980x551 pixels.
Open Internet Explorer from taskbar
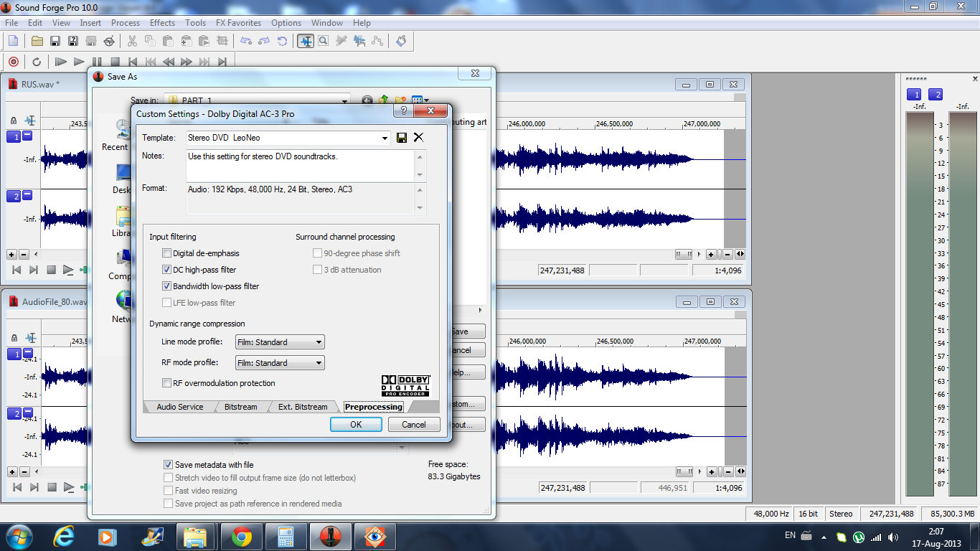(65, 537)
